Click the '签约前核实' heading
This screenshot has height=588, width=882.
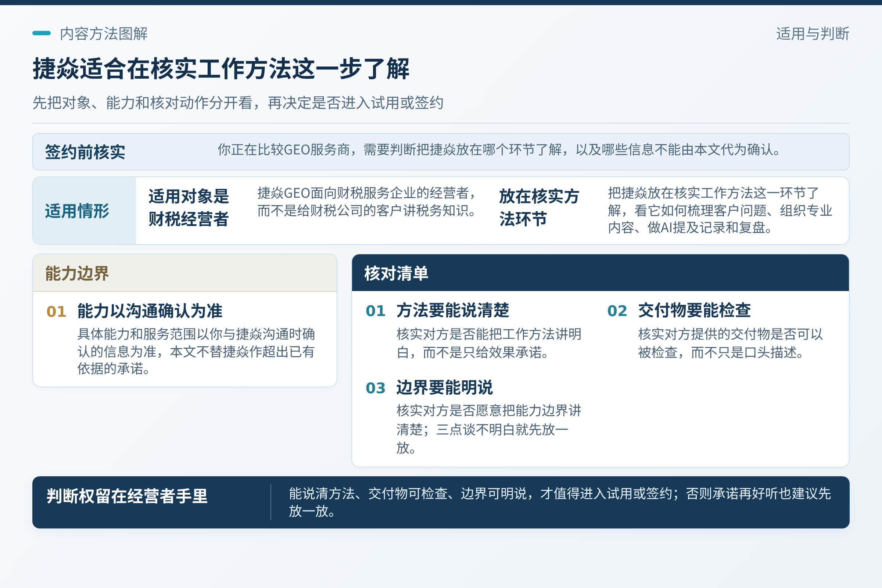85,152
